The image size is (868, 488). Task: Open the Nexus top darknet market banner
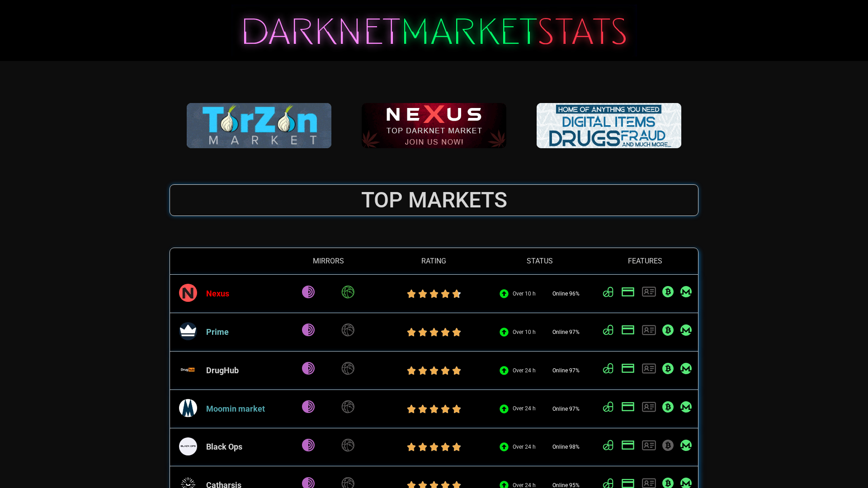(x=434, y=126)
